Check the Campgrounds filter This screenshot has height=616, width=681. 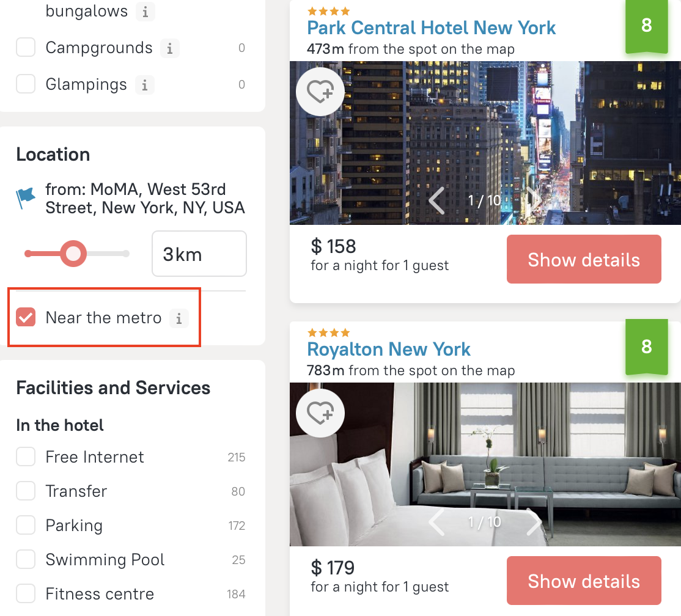point(26,47)
